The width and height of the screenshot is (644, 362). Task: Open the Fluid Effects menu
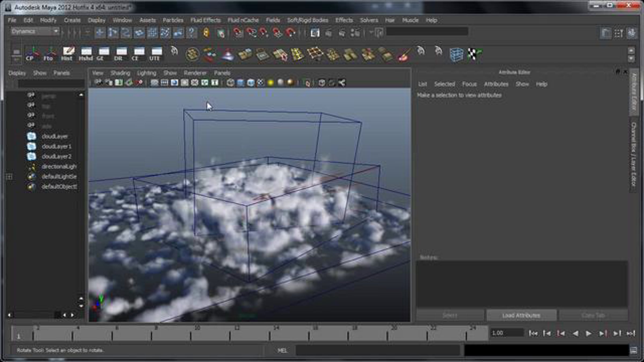[x=205, y=20]
